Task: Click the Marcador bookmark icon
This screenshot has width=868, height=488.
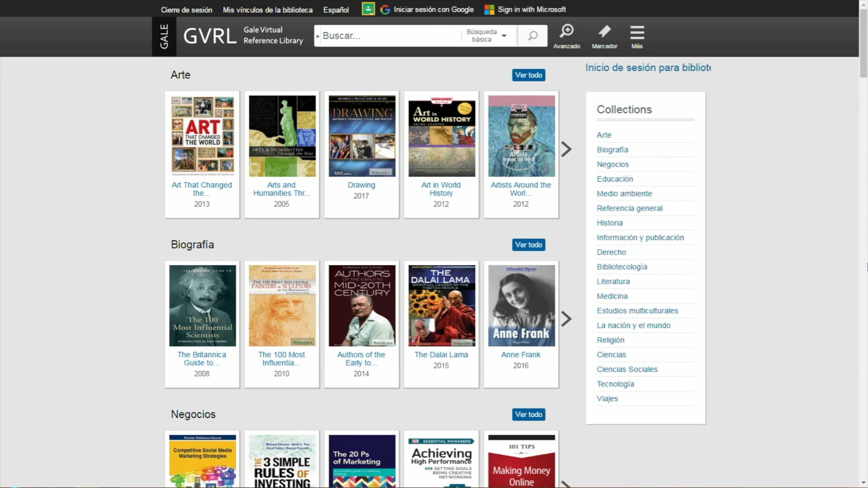Action: (x=604, y=36)
